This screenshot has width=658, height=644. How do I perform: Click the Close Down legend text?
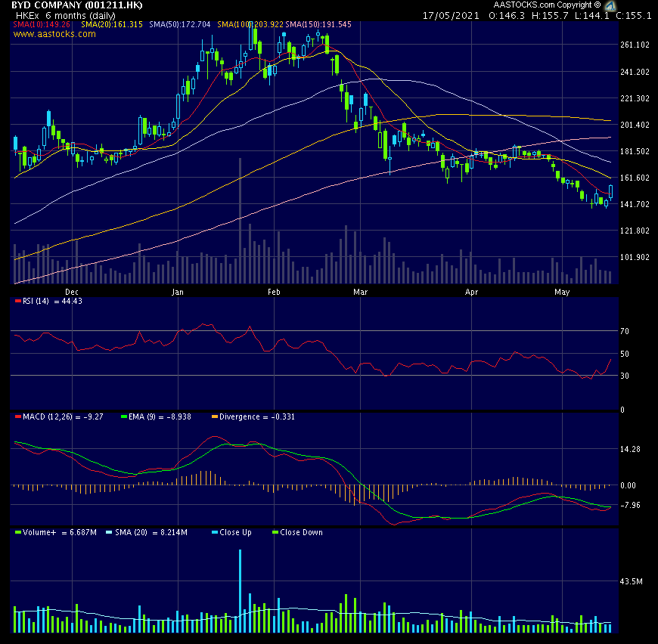tap(301, 532)
